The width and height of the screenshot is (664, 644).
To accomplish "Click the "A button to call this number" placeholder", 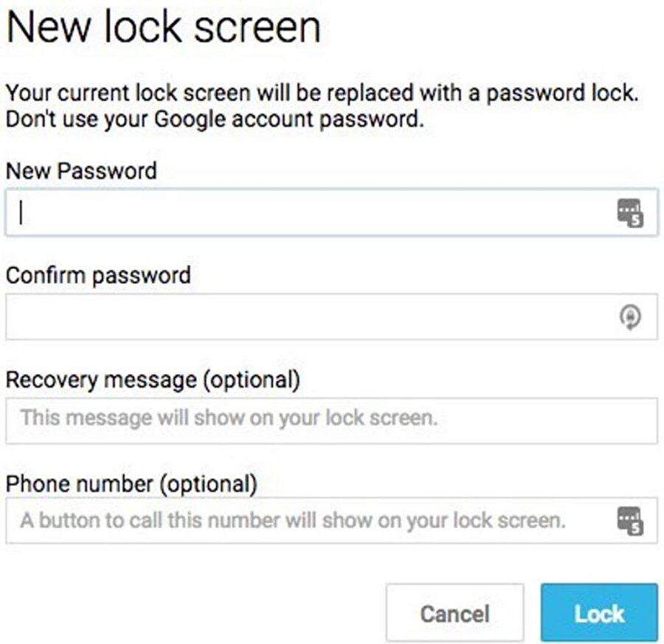I will coord(292,520).
